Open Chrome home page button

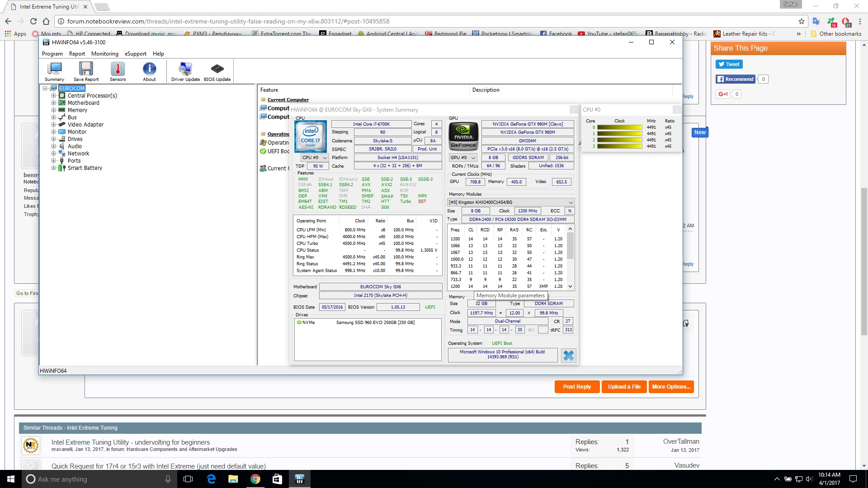point(46,21)
